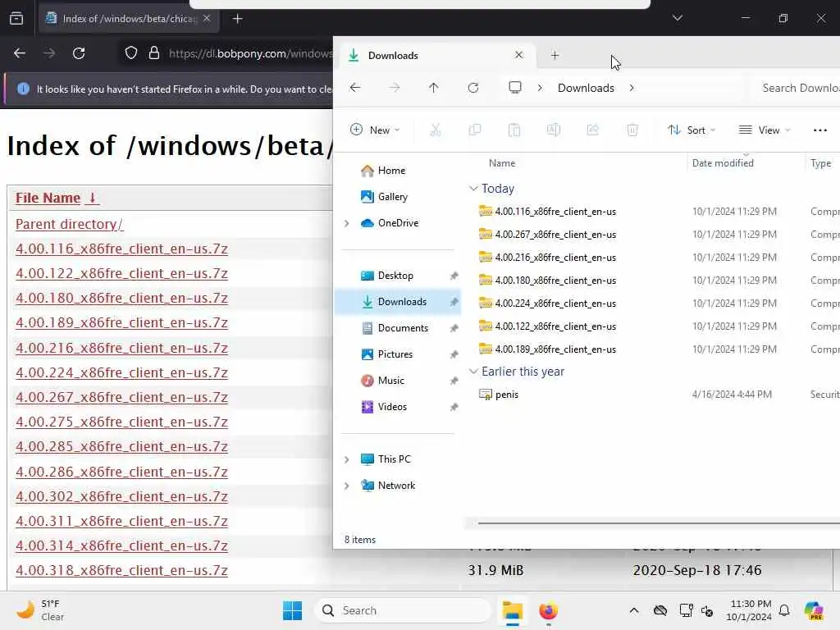Click the Paste icon in Explorer toolbar
Viewport: 840px width, 630px height.
point(514,130)
